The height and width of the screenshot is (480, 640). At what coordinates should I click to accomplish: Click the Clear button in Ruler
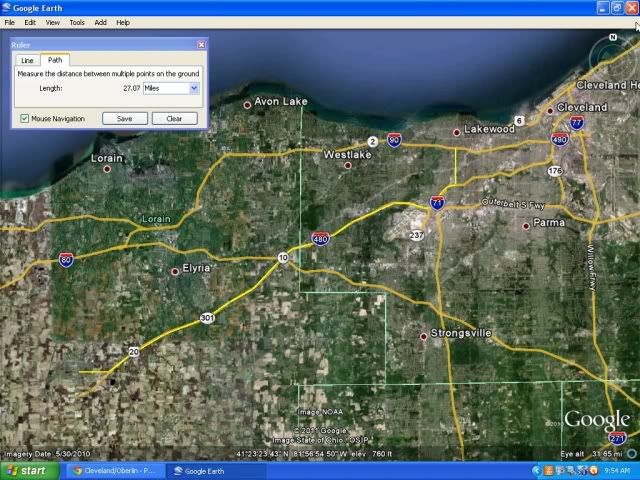pos(174,118)
